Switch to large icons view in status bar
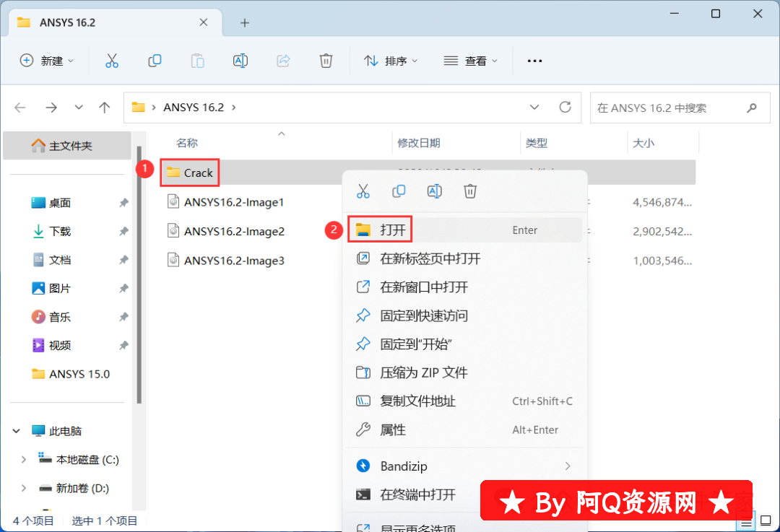Screen dimensions: 780x532 point(766,521)
